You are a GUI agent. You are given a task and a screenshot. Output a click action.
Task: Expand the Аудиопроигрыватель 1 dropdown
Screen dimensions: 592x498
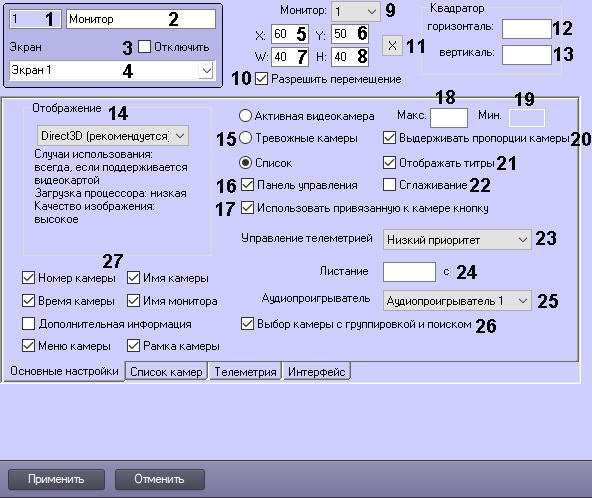click(457, 301)
